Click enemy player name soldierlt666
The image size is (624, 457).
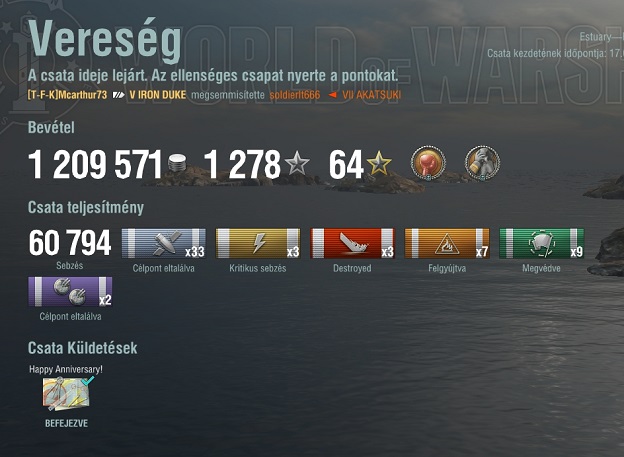294,95
